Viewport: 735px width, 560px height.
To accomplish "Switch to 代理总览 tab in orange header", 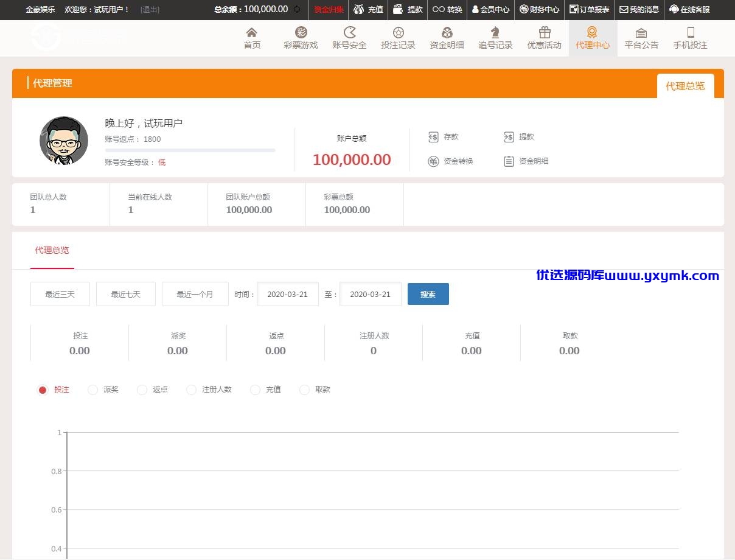I will (x=685, y=86).
